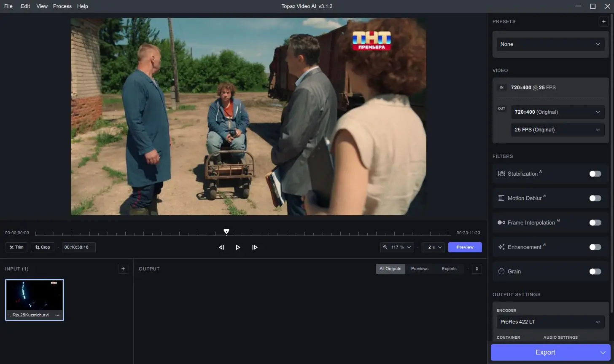
Task: Click the Export button
Action: 545,353
